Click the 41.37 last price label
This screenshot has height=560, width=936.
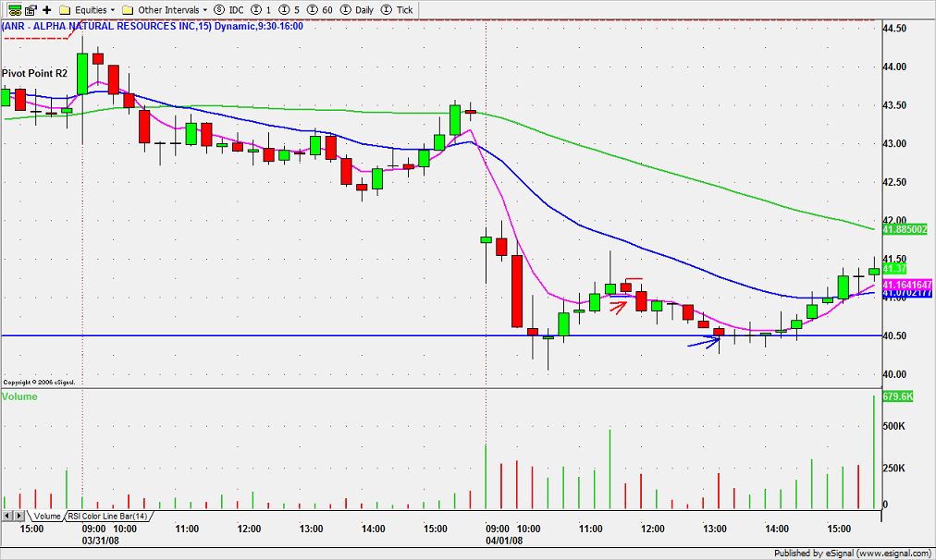[x=894, y=268]
